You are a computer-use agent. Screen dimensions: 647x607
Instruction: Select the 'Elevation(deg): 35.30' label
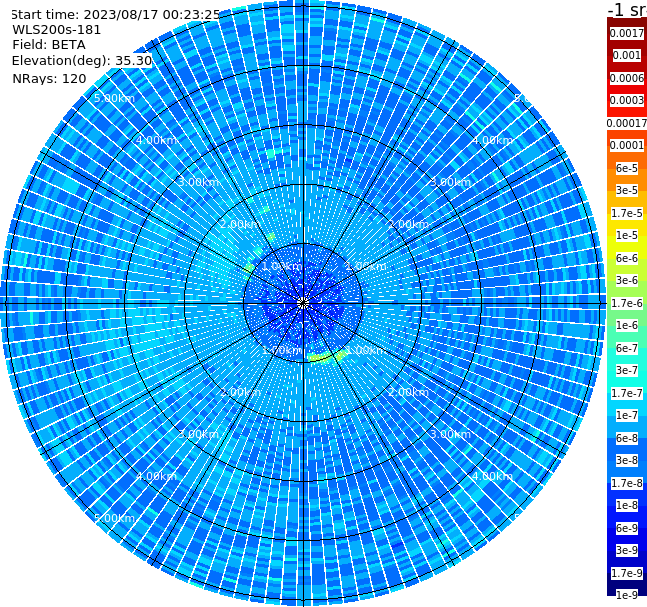click(82, 61)
